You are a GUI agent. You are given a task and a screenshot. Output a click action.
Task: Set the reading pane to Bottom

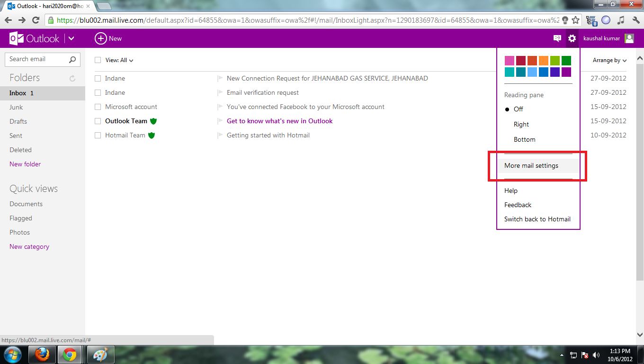point(525,139)
